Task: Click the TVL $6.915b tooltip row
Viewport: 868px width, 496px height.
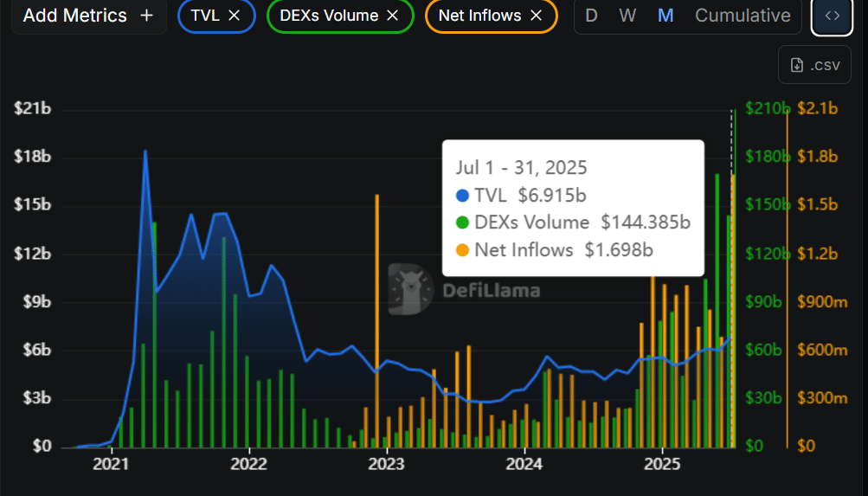Action: [521, 195]
